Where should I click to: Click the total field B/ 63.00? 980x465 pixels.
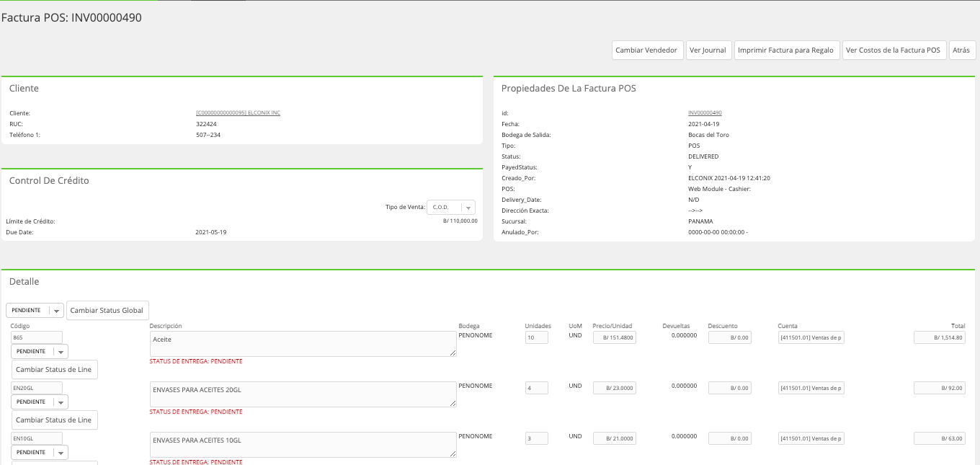pos(940,438)
